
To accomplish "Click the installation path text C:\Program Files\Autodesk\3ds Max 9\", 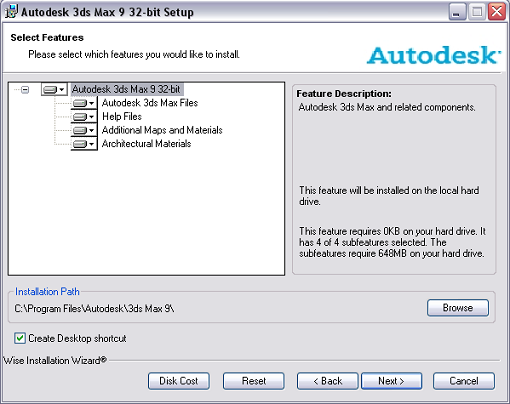I will coord(94,309).
